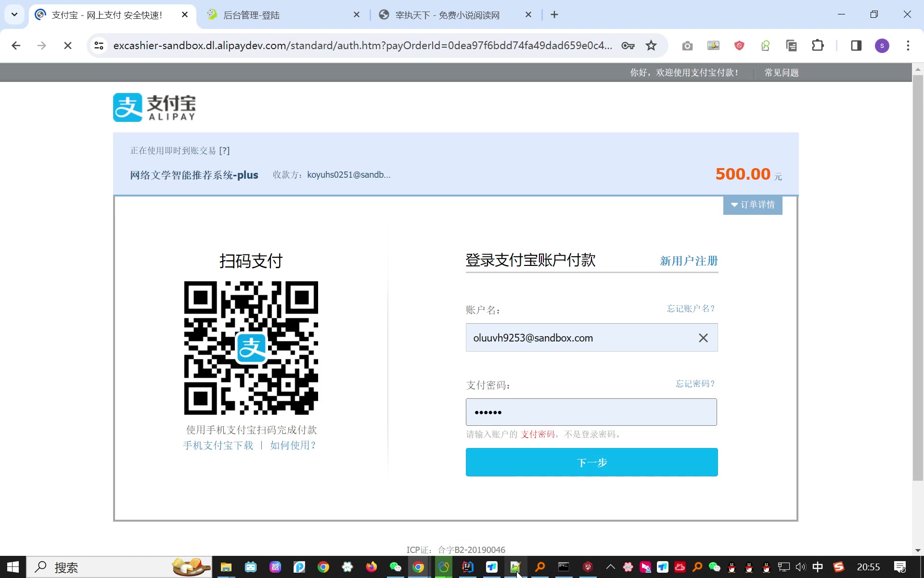Viewport: 924px width, 578px height.
Task: Open the Windows Start menu
Action: (x=13, y=567)
